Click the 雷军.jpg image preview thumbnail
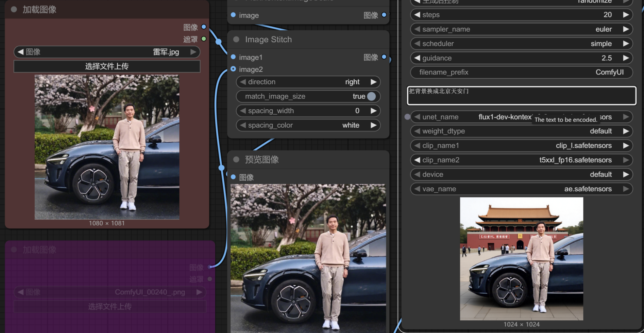Viewport: 644px width, 333px height. coord(107,147)
